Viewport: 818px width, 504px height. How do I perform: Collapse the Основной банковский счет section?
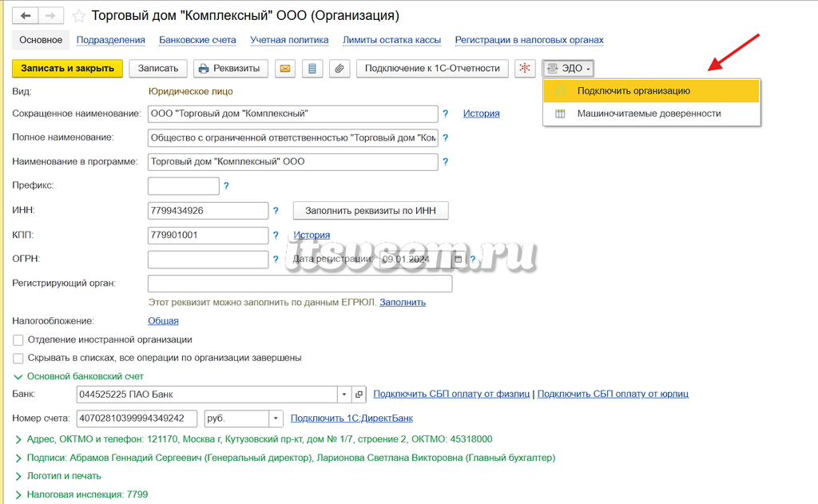(x=18, y=377)
